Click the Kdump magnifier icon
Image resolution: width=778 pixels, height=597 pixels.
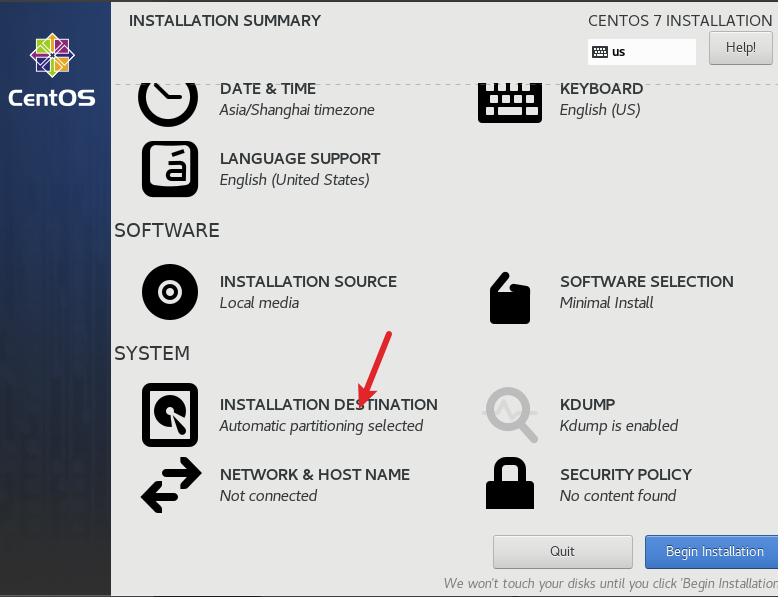(x=510, y=415)
